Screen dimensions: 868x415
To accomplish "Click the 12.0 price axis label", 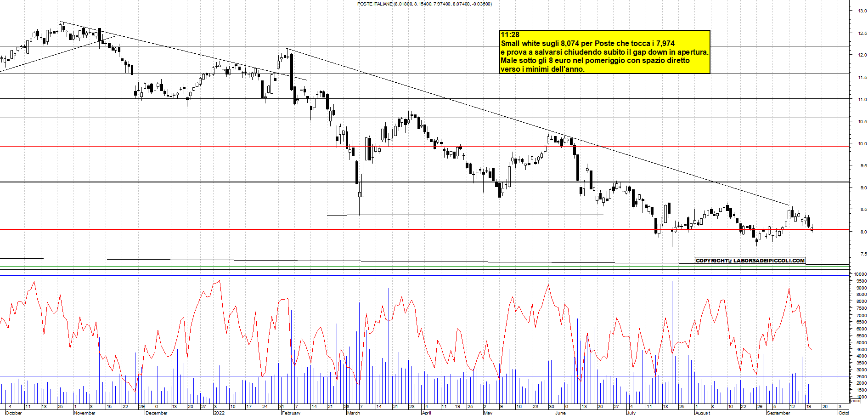I will [x=862, y=55].
